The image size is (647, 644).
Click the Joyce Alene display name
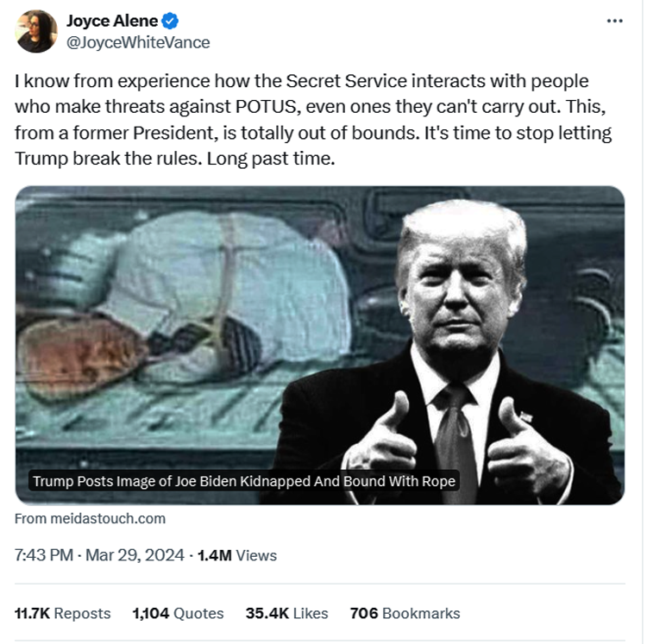[112, 21]
